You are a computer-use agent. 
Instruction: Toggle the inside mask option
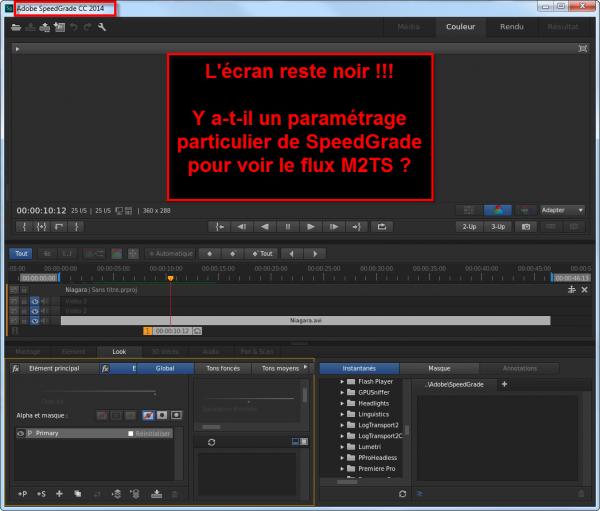coord(162,415)
